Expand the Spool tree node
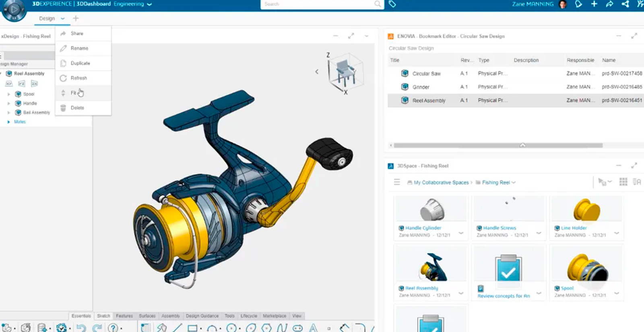The image size is (644, 332). tap(9, 94)
